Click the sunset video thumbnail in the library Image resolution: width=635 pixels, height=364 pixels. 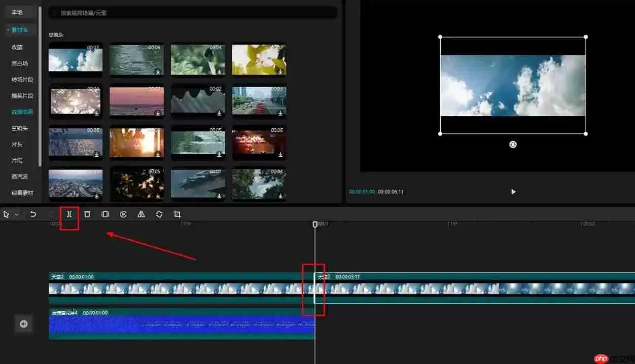(x=137, y=100)
